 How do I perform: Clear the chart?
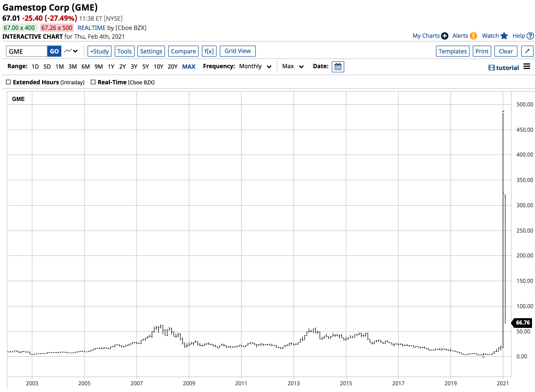tap(506, 51)
